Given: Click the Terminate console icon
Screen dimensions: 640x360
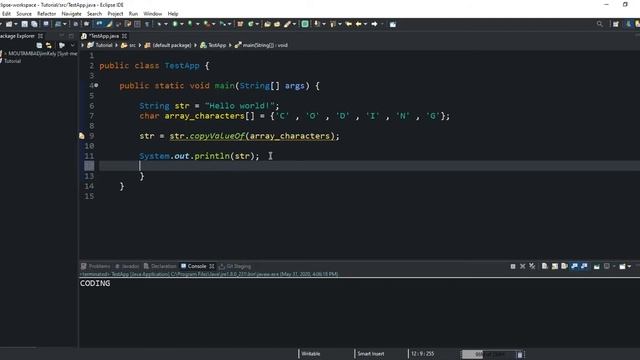Looking at the screenshot, I should 513,267.
